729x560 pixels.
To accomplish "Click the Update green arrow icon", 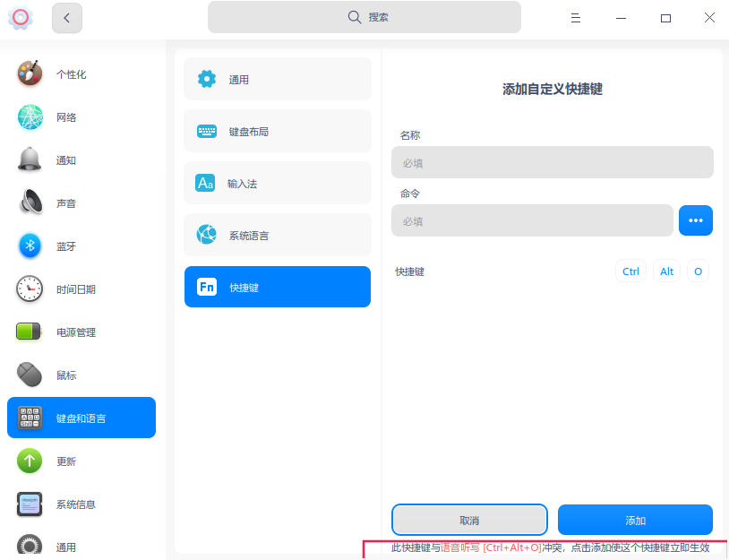I will pos(30,461).
